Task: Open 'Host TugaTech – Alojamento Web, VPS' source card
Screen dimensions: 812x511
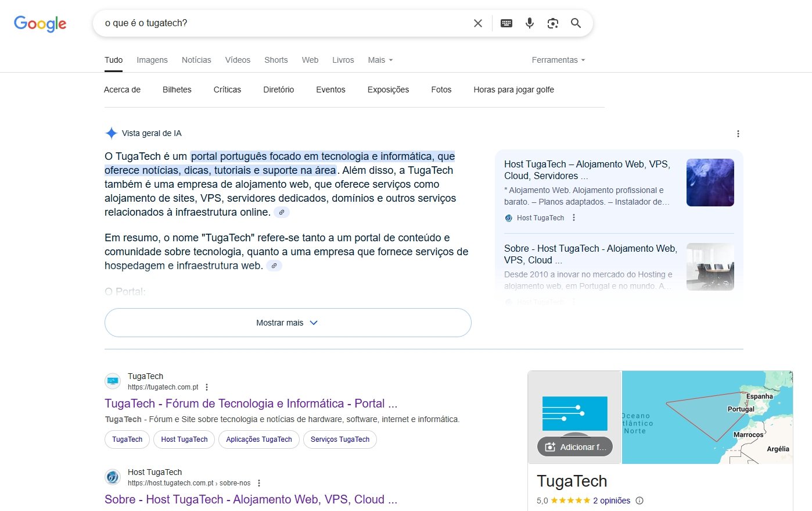Action: 587,170
